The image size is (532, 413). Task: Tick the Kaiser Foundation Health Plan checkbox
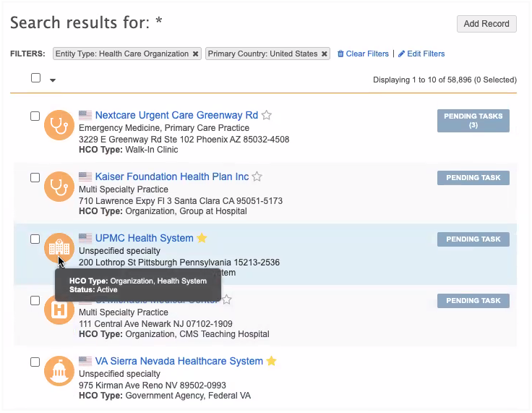[x=35, y=177]
